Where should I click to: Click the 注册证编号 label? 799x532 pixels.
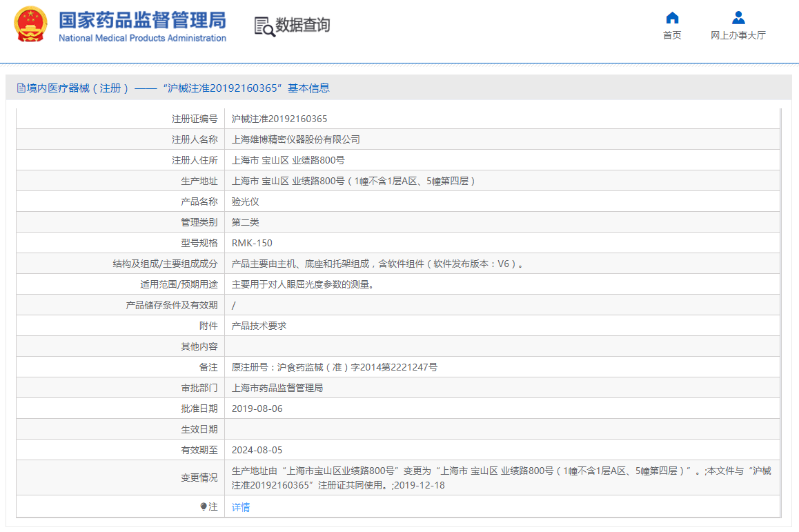coord(195,119)
